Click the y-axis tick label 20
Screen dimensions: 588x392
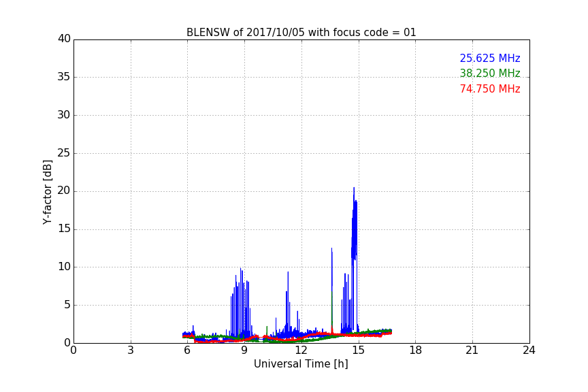click(x=64, y=191)
